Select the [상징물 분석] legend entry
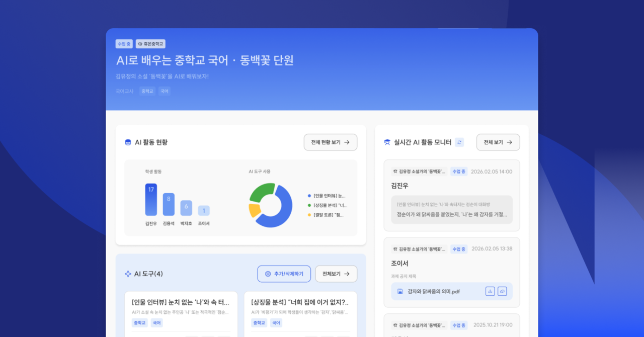The image size is (644, 337). pyautogui.click(x=327, y=205)
